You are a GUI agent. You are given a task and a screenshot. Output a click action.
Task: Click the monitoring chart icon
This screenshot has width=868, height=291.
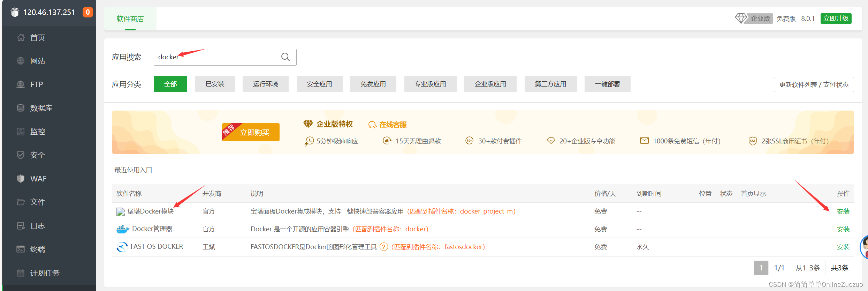pos(21,131)
